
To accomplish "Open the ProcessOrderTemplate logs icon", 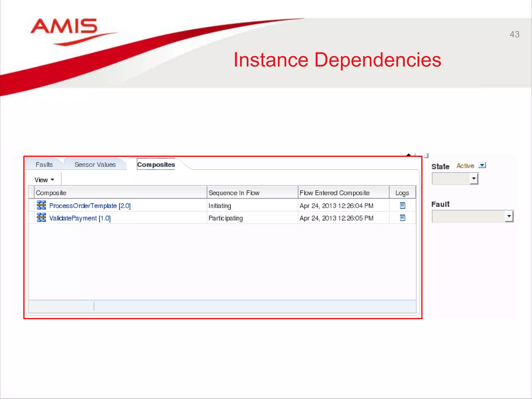I will point(402,205).
